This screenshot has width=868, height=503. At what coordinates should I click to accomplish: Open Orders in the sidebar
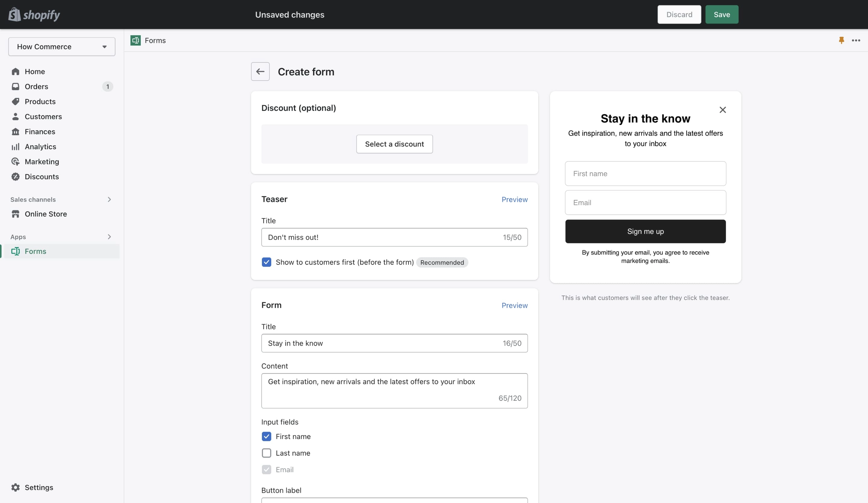pos(36,87)
